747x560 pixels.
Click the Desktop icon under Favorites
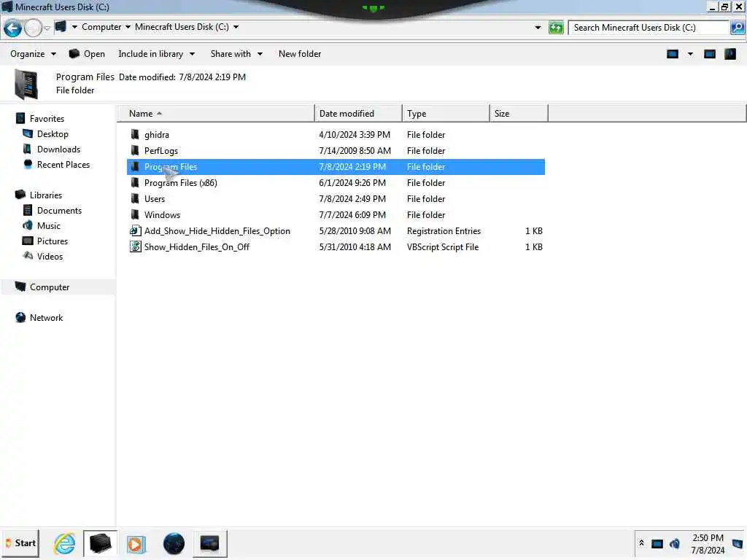point(28,134)
